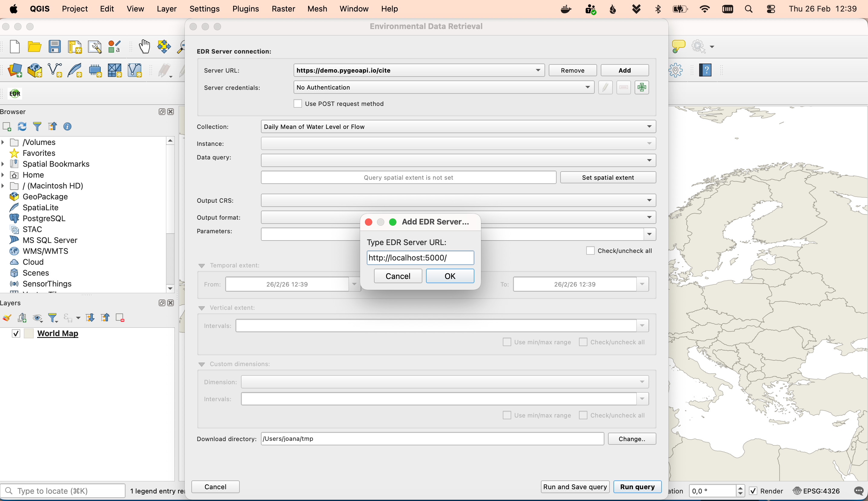Screen dimensions: 868x501
Task: Open the Plugins menu
Action: (x=245, y=9)
